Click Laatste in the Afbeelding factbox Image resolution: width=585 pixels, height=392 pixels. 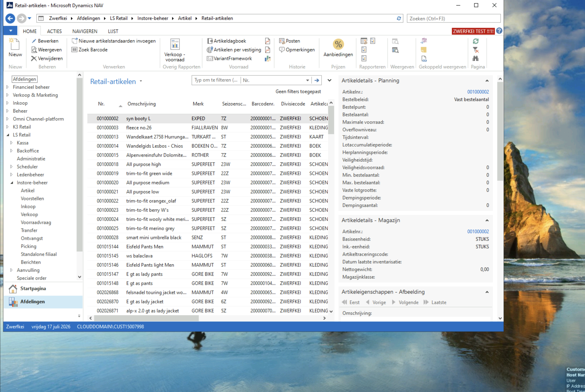coord(435,302)
